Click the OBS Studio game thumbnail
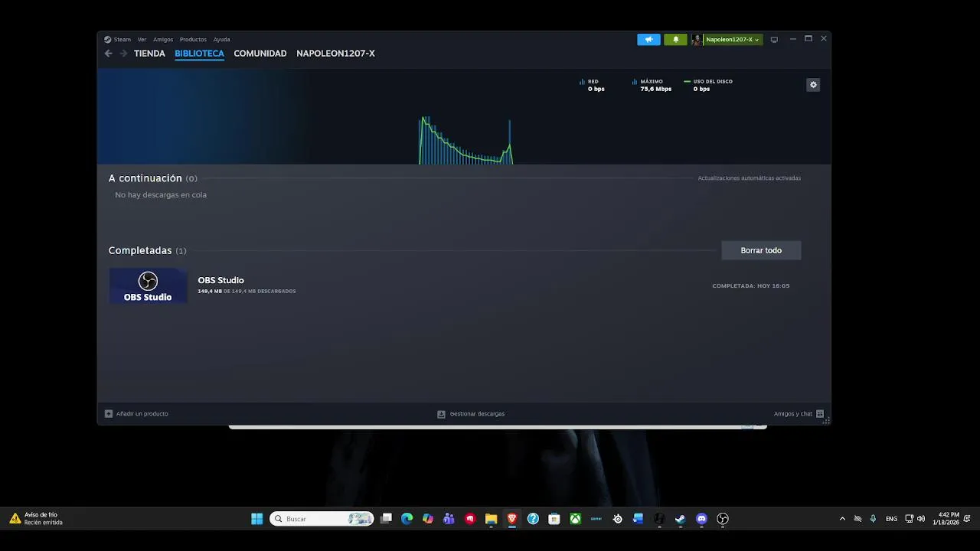The height and width of the screenshot is (551, 980). pos(148,285)
